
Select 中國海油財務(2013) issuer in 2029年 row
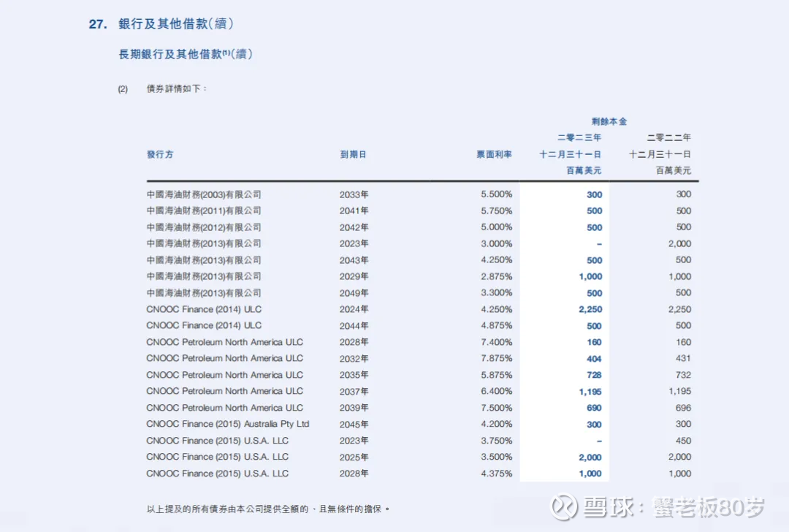click(x=204, y=276)
